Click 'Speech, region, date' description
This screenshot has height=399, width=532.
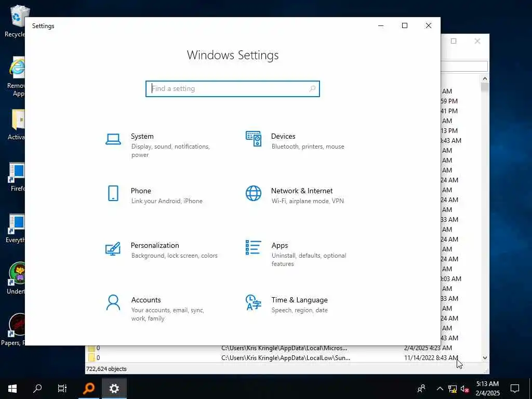[299, 310]
